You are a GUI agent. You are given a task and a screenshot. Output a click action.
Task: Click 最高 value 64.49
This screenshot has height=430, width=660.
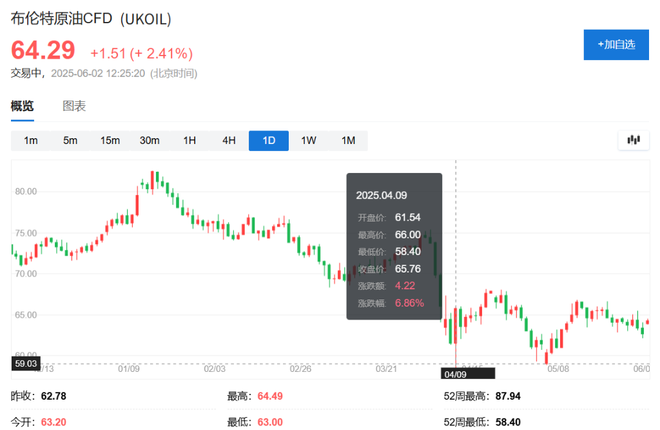click(270, 396)
